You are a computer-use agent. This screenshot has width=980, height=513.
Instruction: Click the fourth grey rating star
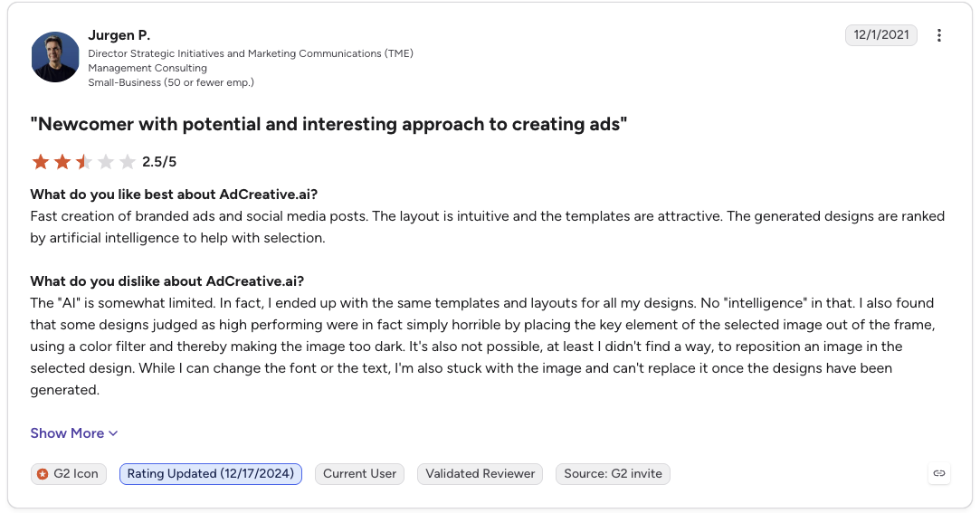(x=106, y=163)
